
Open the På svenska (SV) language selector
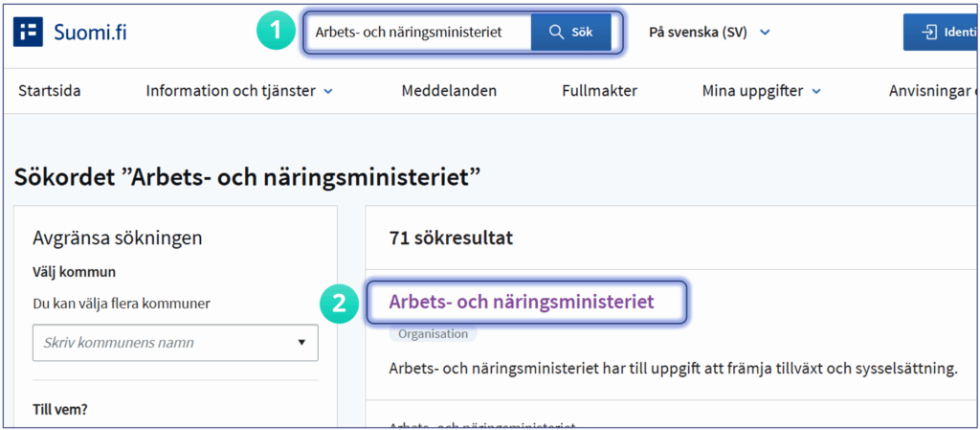point(709,33)
